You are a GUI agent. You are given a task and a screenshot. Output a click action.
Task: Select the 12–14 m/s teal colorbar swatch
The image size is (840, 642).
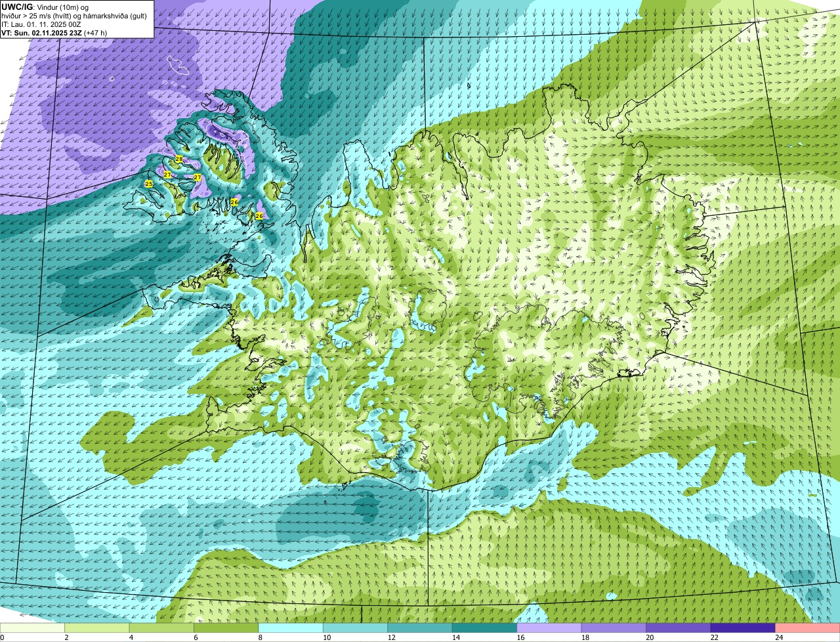(x=420, y=628)
